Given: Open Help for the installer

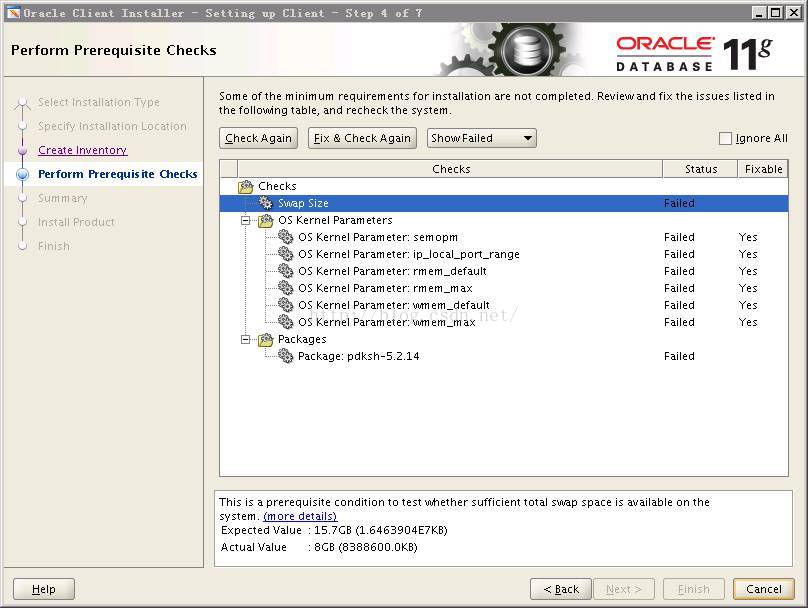Looking at the screenshot, I should [x=44, y=589].
